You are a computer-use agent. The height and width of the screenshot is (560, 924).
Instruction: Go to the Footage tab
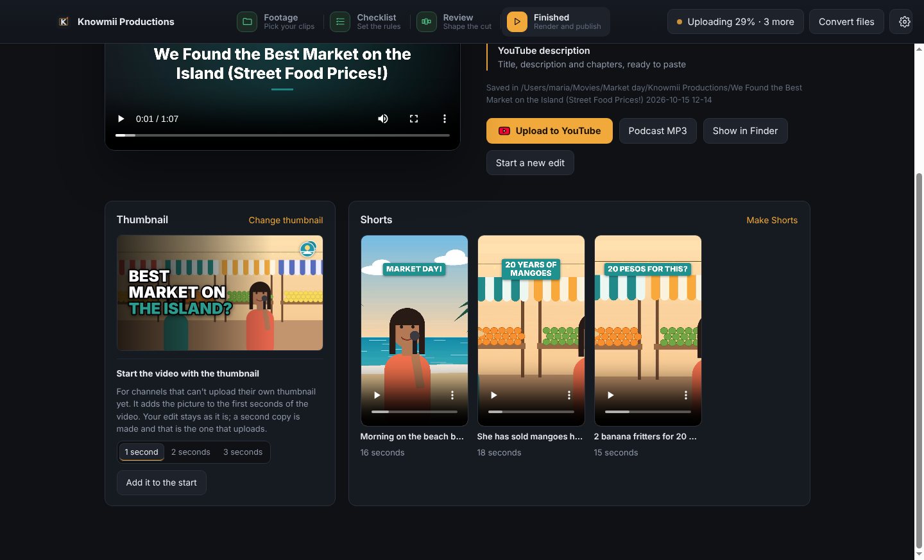(276, 22)
